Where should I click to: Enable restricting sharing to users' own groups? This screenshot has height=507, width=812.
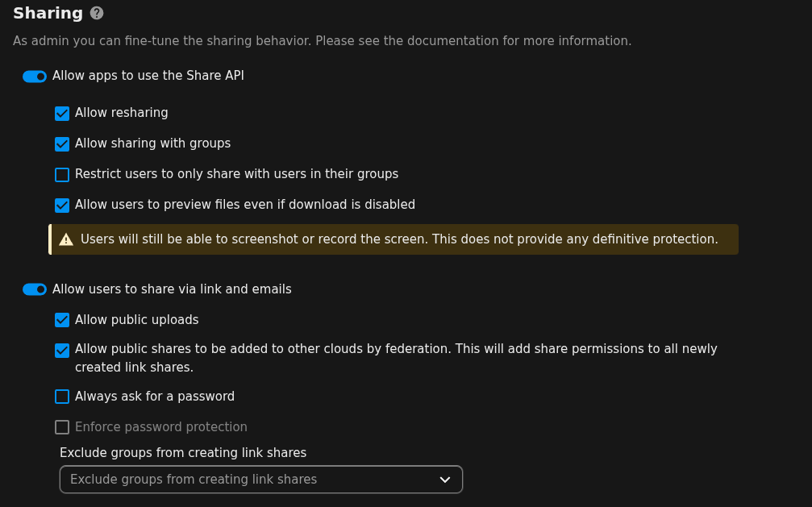pos(62,175)
